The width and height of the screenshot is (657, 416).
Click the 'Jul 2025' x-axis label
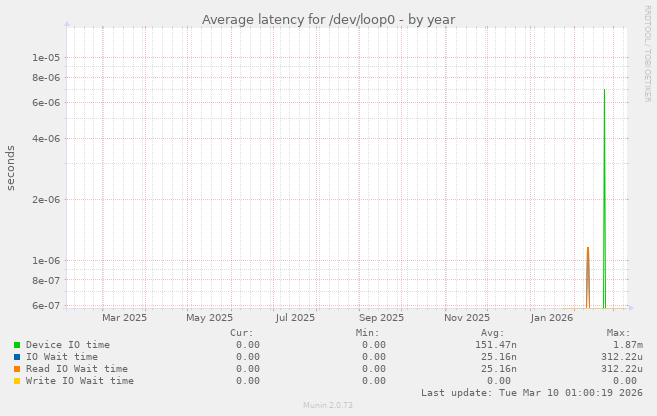295,318
